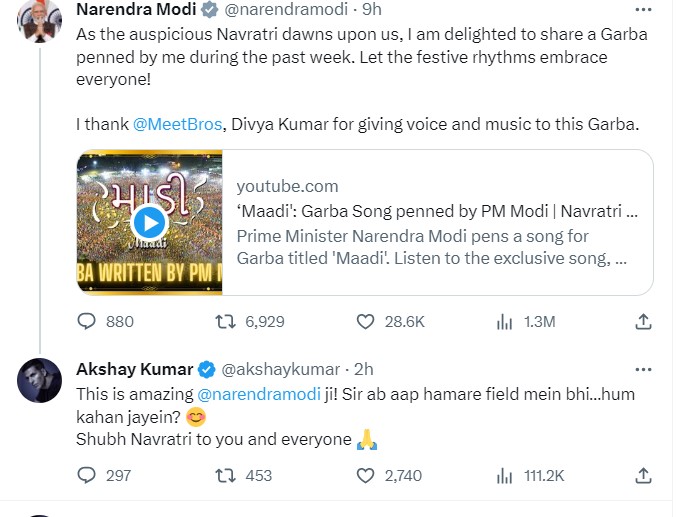The image size is (676, 517).
Task: View analytics of Modi's tweet
Action: (505, 321)
